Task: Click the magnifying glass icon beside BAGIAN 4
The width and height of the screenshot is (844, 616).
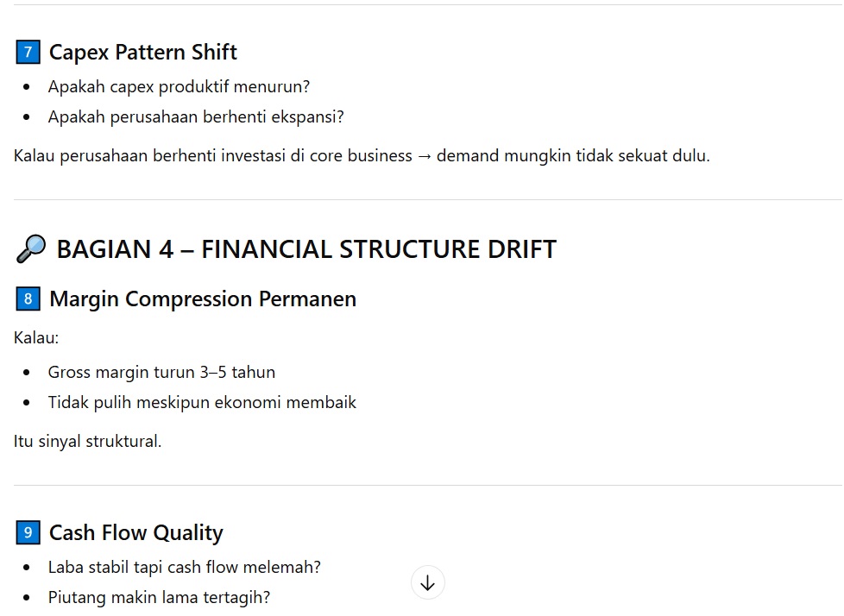Action: pos(30,249)
